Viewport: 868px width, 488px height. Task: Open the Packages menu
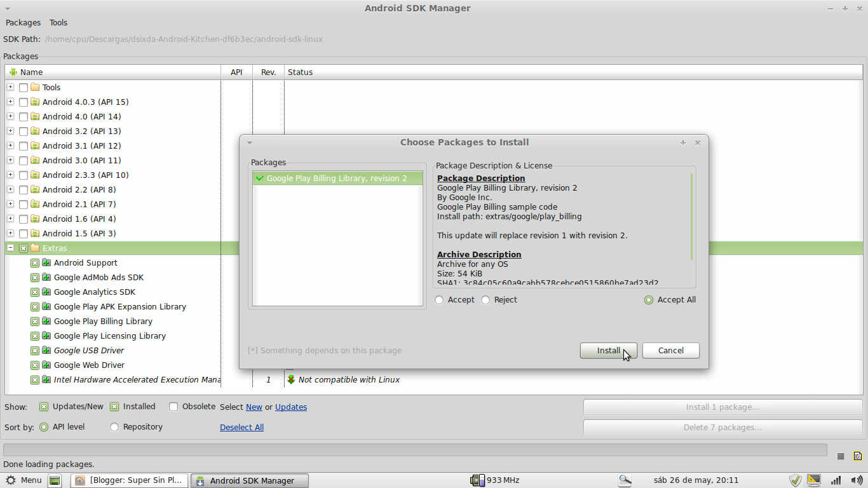(x=23, y=22)
